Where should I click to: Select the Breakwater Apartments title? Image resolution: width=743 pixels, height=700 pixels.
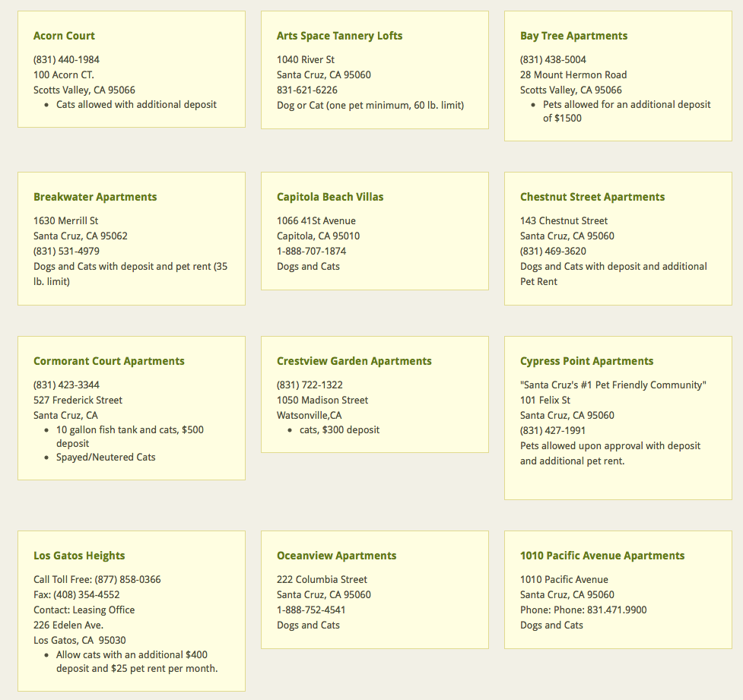tap(95, 197)
